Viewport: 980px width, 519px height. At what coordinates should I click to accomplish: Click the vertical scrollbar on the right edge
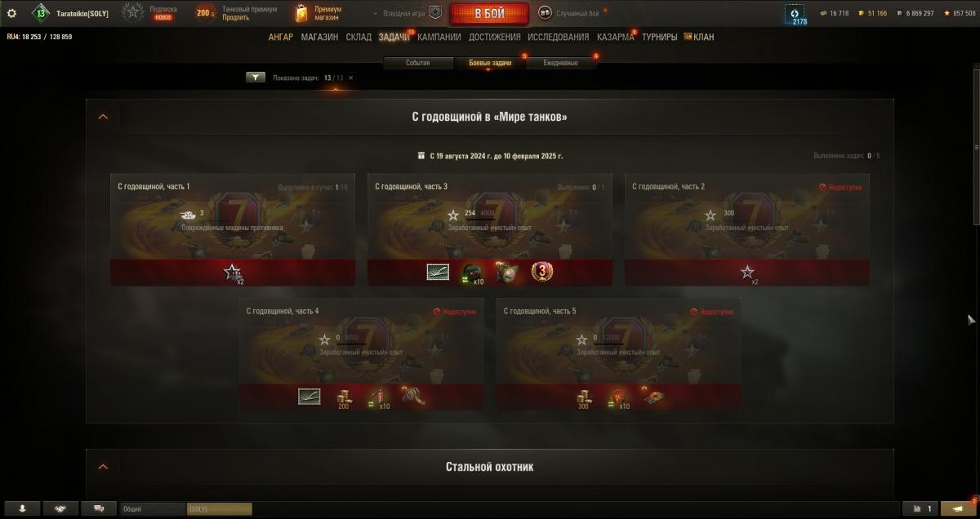click(x=977, y=147)
